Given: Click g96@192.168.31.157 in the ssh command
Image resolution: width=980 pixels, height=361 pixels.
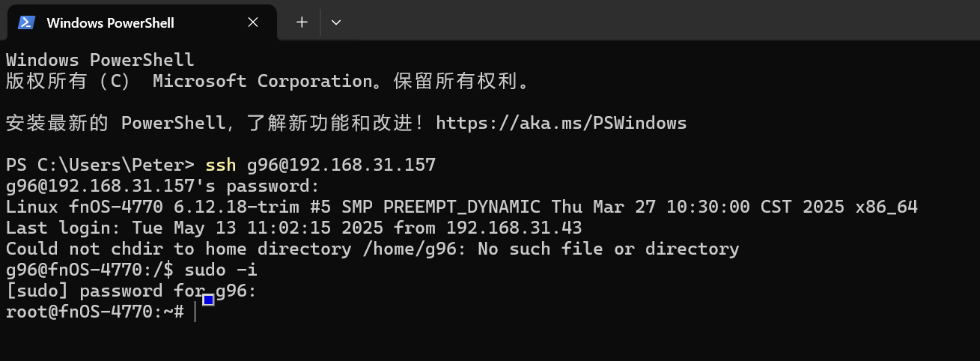Looking at the screenshot, I should [341, 165].
